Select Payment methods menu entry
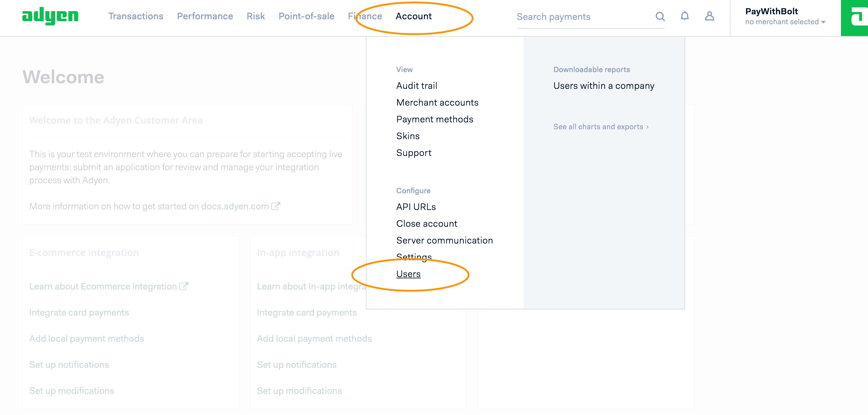 point(435,119)
